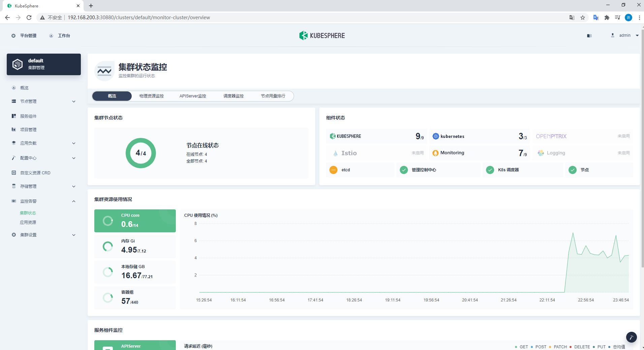The width and height of the screenshot is (644, 350).
Task: Toggle the POST legend item
Action: click(539, 347)
